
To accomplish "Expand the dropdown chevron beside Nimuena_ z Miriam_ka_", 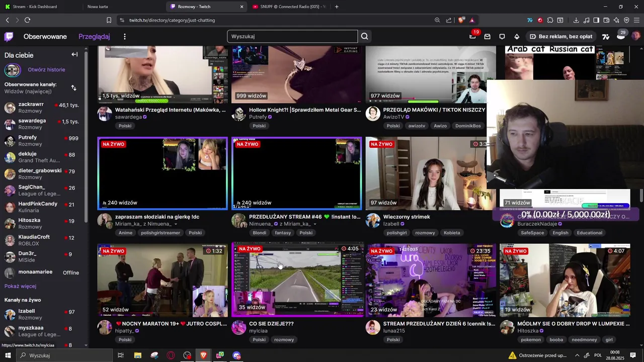I will 315,224.
